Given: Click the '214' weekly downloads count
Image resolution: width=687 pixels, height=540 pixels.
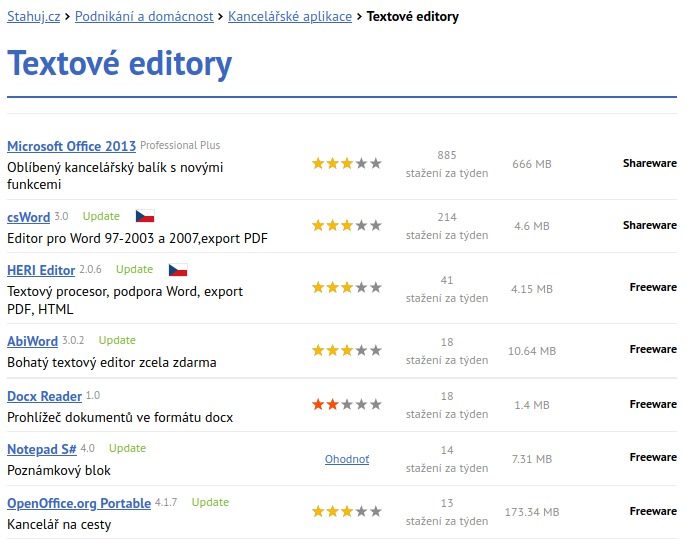Looking at the screenshot, I should pyautogui.click(x=447, y=217).
